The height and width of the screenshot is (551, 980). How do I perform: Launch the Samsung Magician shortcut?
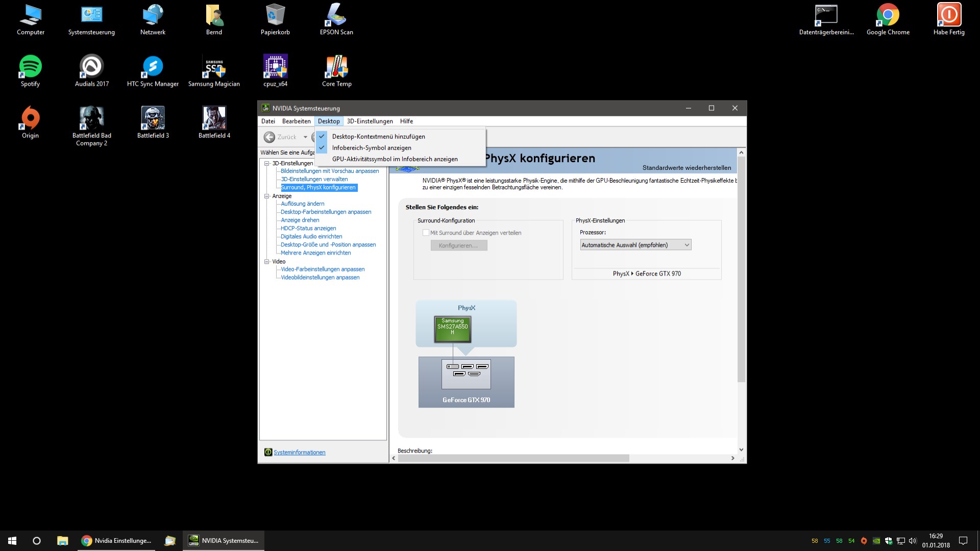click(x=214, y=67)
